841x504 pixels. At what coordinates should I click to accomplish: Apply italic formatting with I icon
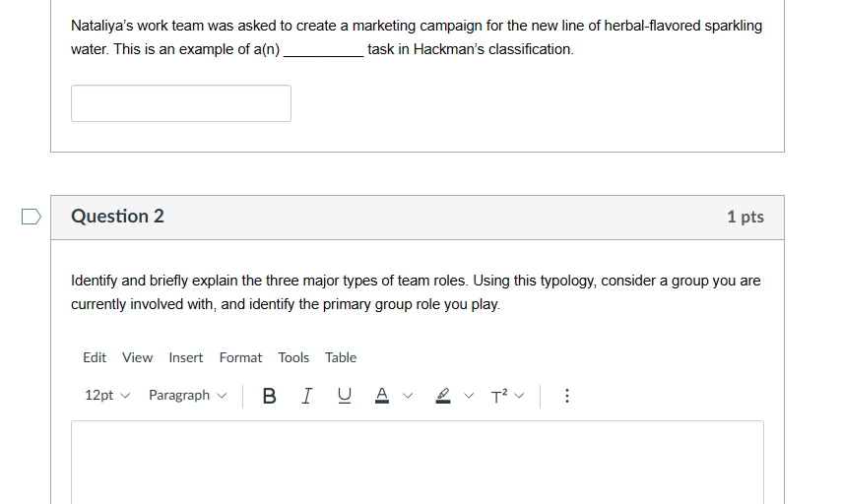pos(307,396)
